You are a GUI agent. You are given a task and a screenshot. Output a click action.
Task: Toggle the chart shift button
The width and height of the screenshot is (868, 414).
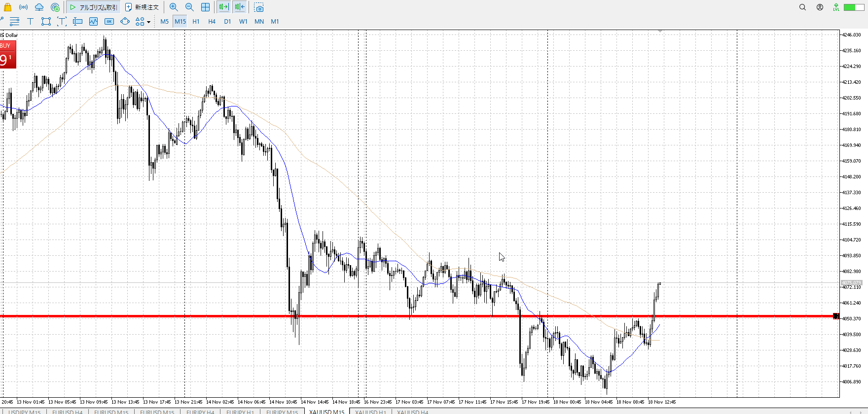[x=240, y=7]
